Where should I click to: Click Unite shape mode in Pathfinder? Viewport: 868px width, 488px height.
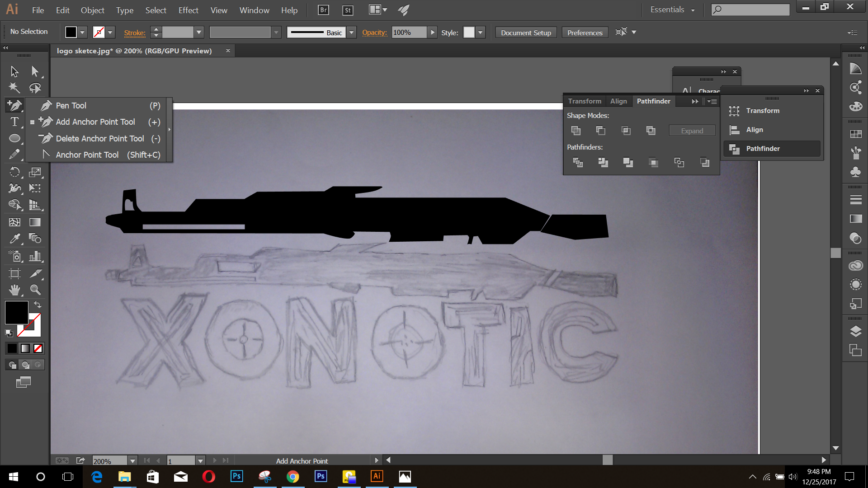[x=576, y=131]
